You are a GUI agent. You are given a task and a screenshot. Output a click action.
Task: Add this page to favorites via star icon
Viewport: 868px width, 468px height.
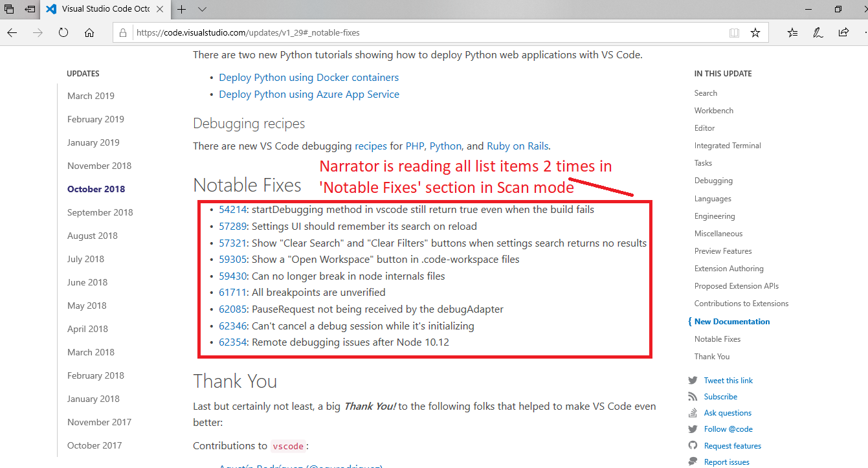[x=755, y=32]
